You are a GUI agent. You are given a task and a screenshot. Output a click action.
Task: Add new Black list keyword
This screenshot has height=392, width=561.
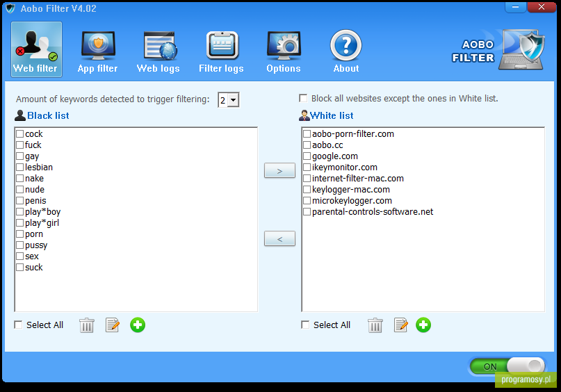[138, 325]
